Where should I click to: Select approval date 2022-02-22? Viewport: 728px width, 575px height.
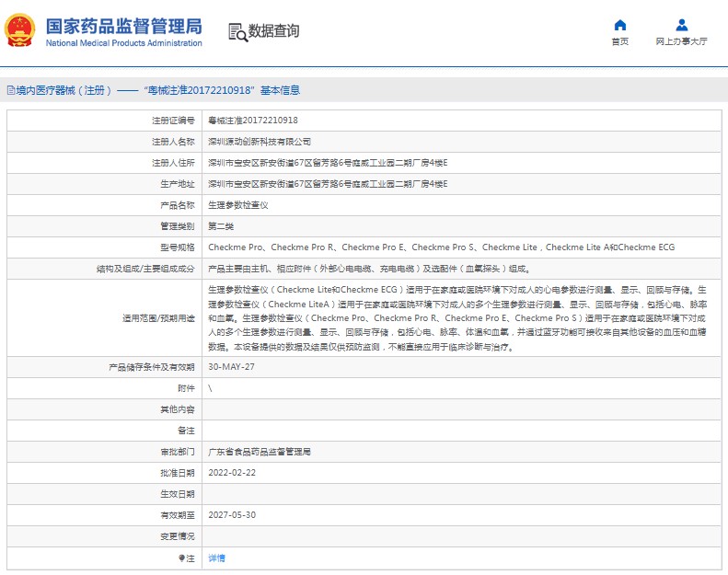(232, 473)
